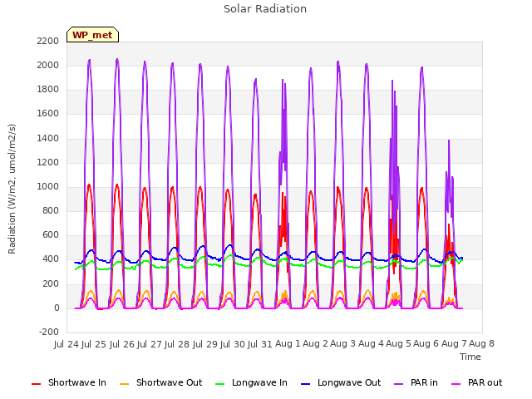Viewport: 532px width, 399px height.
Task: Click the red Shortwave In legend swatch
Action: pos(36,384)
